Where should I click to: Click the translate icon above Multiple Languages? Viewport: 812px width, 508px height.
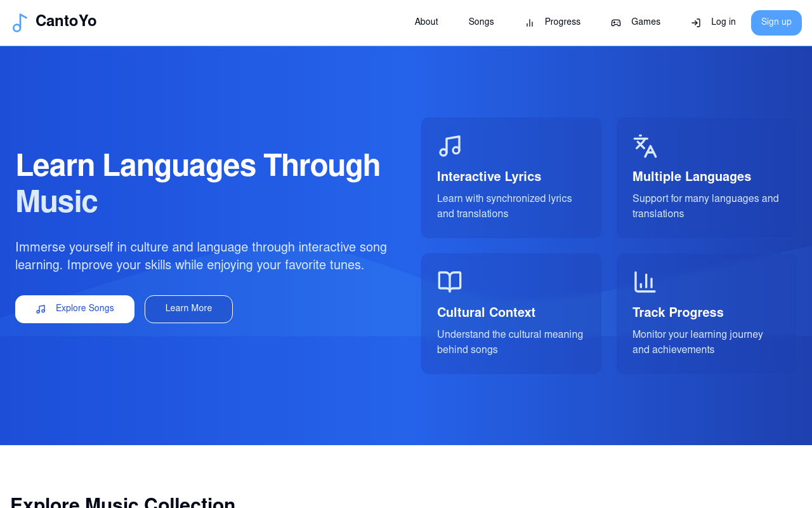point(645,146)
